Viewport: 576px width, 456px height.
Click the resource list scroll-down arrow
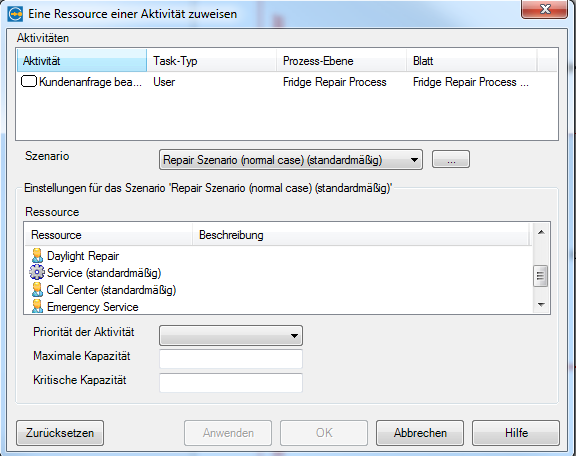[x=541, y=304]
